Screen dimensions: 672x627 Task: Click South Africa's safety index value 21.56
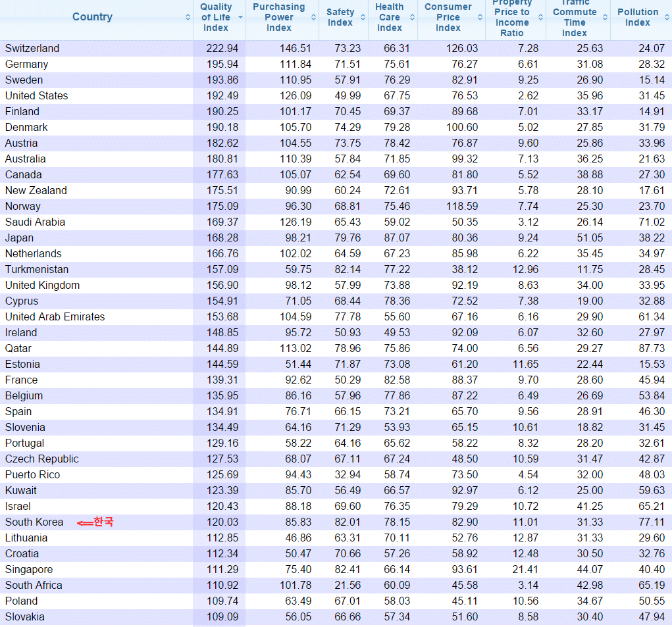(x=348, y=586)
